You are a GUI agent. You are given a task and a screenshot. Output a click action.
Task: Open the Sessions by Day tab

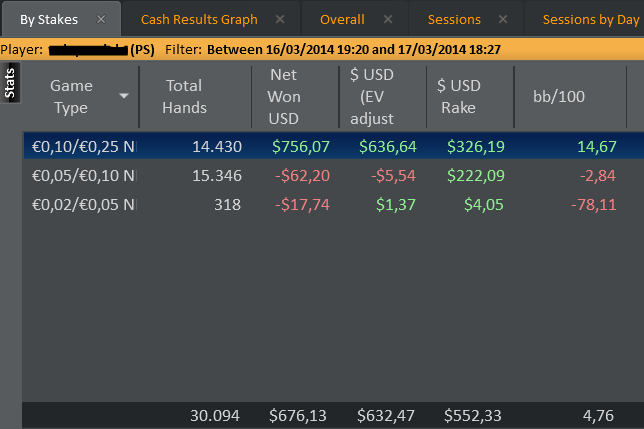point(590,19)
